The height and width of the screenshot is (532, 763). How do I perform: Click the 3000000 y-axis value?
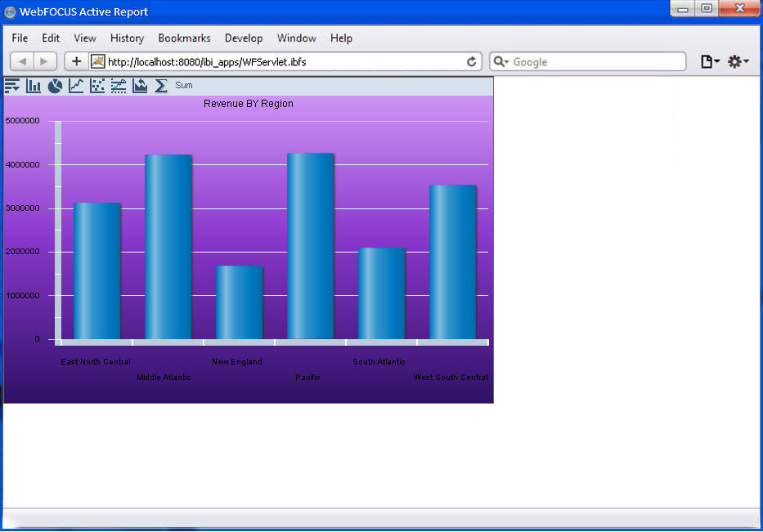22,208
